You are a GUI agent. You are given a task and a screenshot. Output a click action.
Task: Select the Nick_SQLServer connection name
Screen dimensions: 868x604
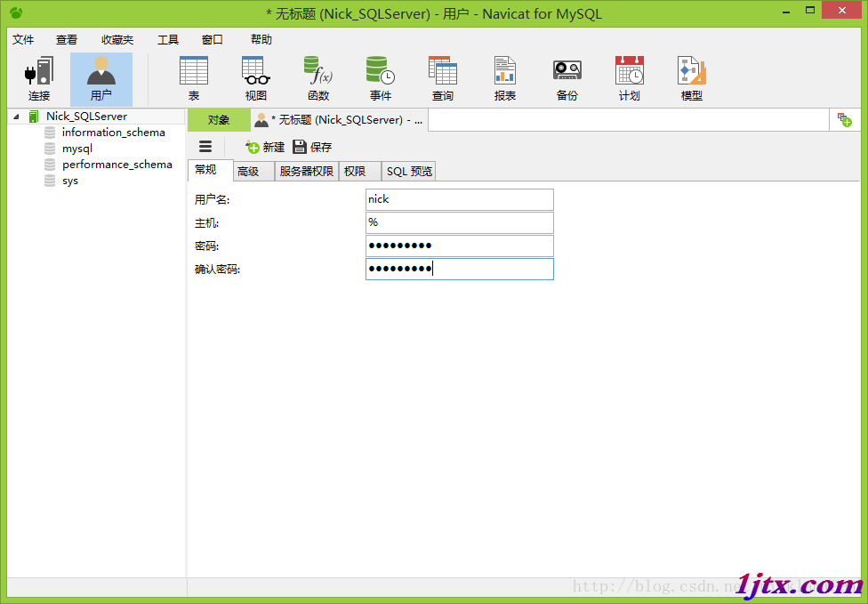coord(87,117)
